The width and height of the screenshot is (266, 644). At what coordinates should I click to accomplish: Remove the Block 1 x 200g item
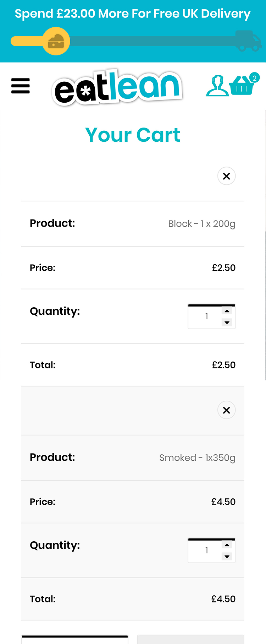[x=226, y=176]
